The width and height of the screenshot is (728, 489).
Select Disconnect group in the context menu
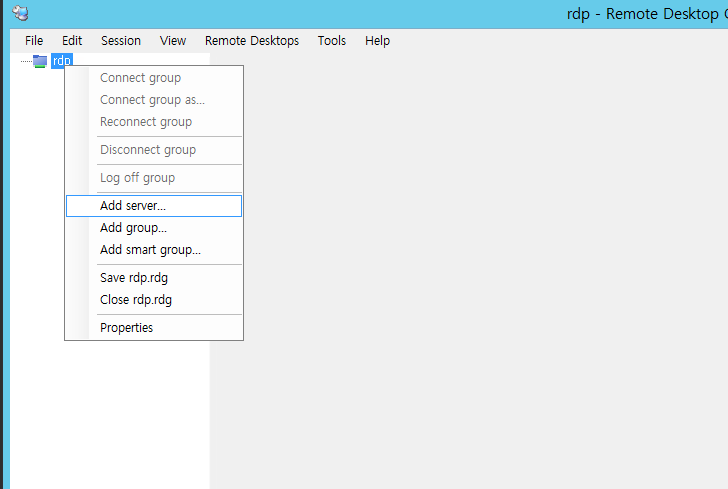point(148,150)
